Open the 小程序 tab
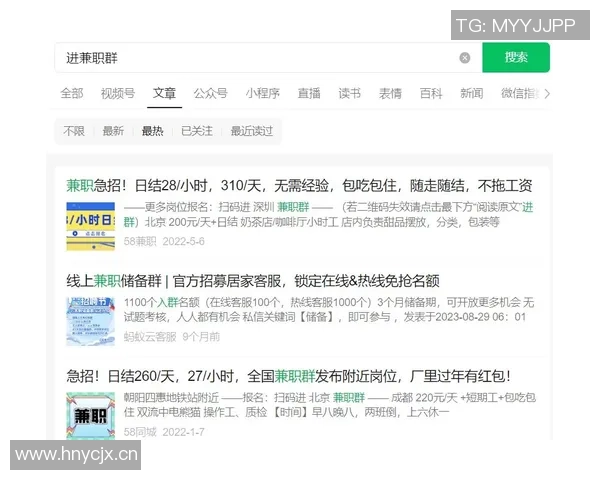 click(262, 93)
